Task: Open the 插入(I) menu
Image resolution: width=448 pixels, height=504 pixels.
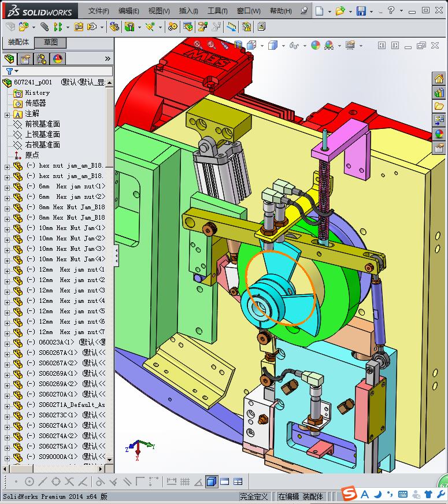Action: (x=188, y=11)
